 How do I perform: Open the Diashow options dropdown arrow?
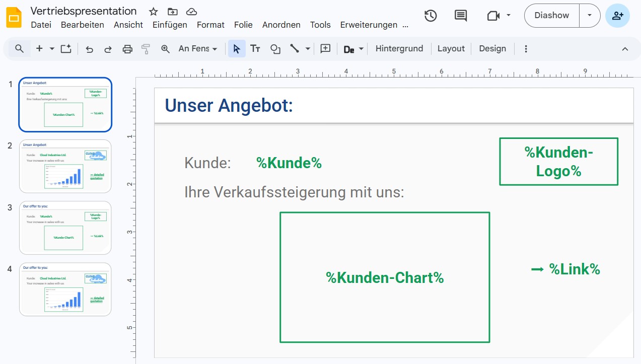coord(589,15)
